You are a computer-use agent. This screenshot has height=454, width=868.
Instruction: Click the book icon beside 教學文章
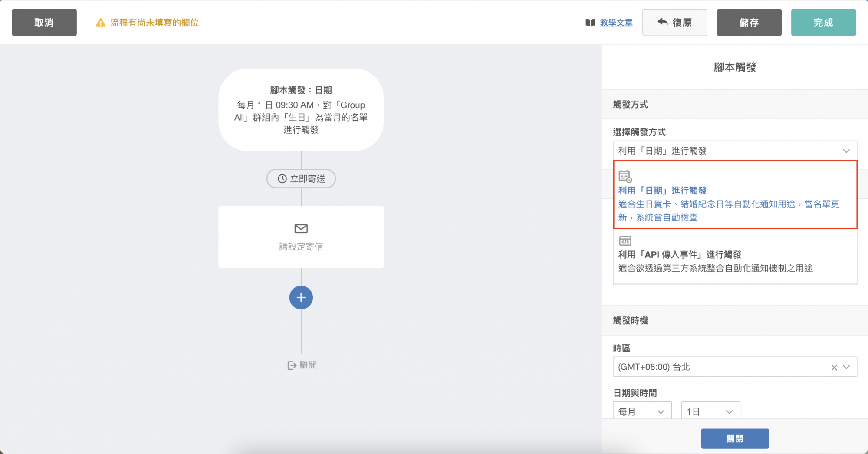click(x=590, y=23)
